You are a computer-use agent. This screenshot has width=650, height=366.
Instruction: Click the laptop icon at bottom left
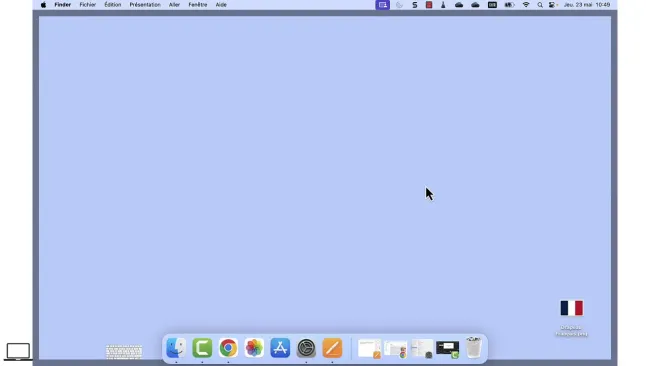[x=18, y=352]
